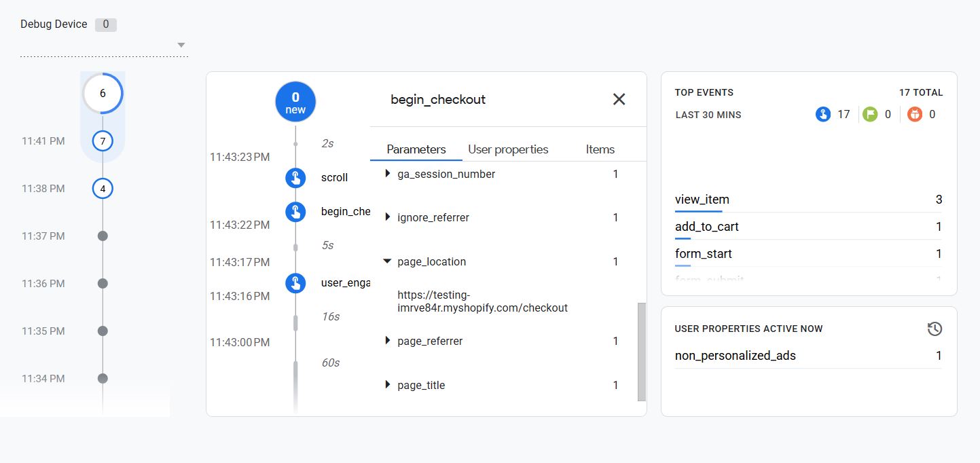Viewport: 980px width, 463px height.
Task: Click the scroll event icon in the timeline
Action: [x=295, y=178]
